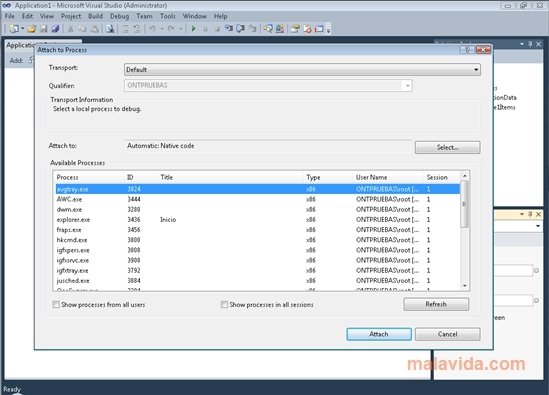Select the jusched.exe process row
549x395 pixels.
pyautogui.click(x=258, y=280)
